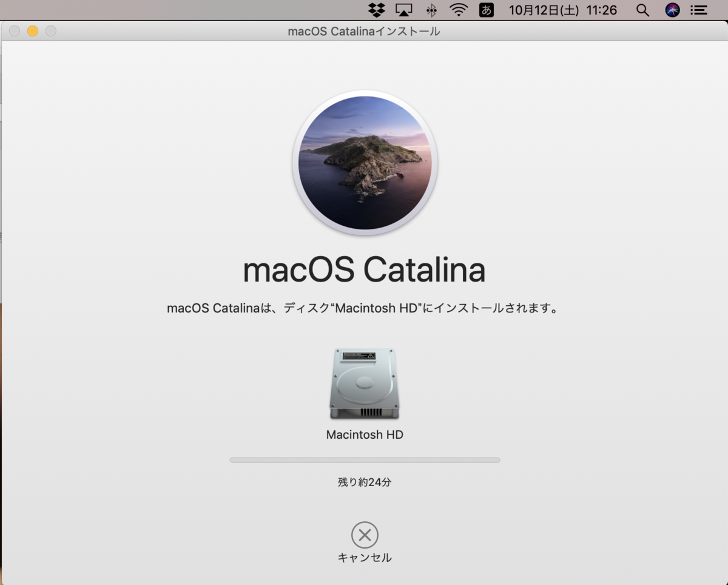Click the Macintosh HD label
This screenshot has width=728, height=585.
tap(365, 435)
